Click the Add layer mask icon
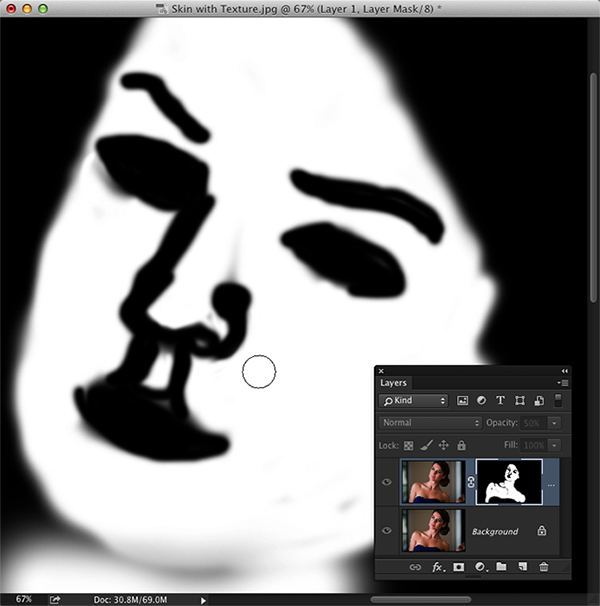This screenshot has height=606, width=600. pos(459,567)
